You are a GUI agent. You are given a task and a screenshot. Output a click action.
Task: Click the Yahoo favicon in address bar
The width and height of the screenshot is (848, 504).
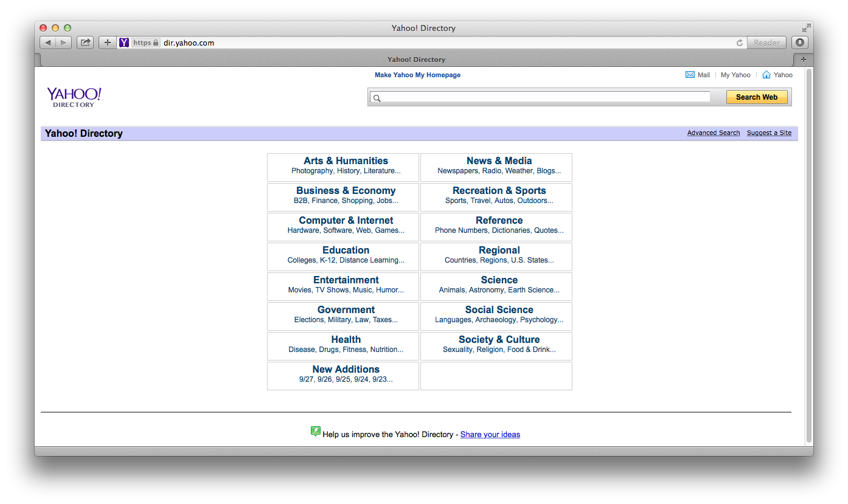(124, 43)
